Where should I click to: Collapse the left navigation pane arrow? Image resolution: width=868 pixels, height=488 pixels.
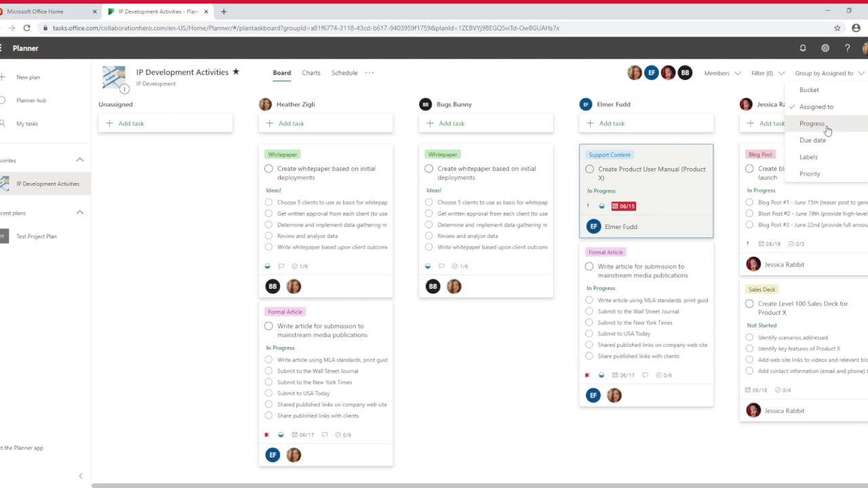[x=81, y=476]
